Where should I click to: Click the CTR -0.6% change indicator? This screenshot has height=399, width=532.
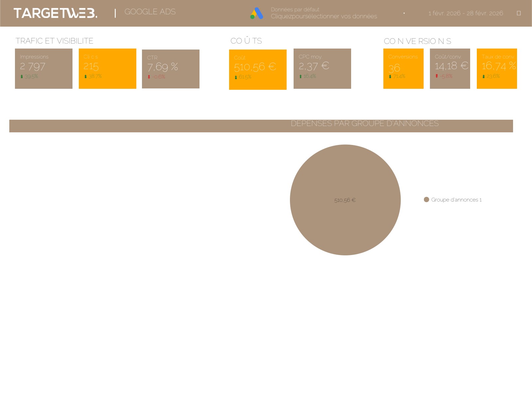coord(156,77)
